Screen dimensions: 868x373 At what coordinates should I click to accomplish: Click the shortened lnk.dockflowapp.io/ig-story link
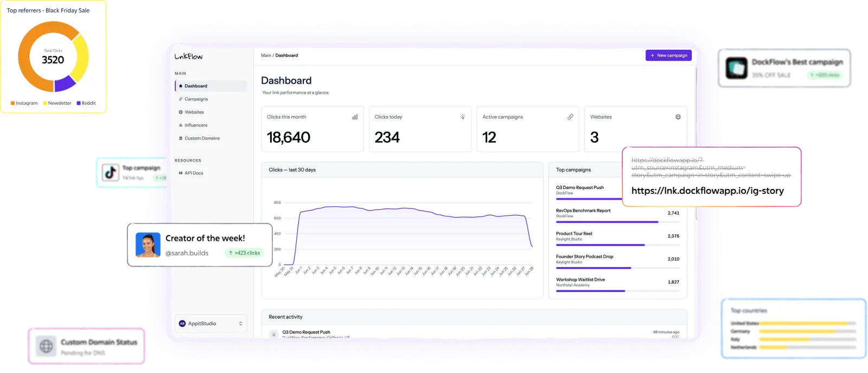(707, 191)
